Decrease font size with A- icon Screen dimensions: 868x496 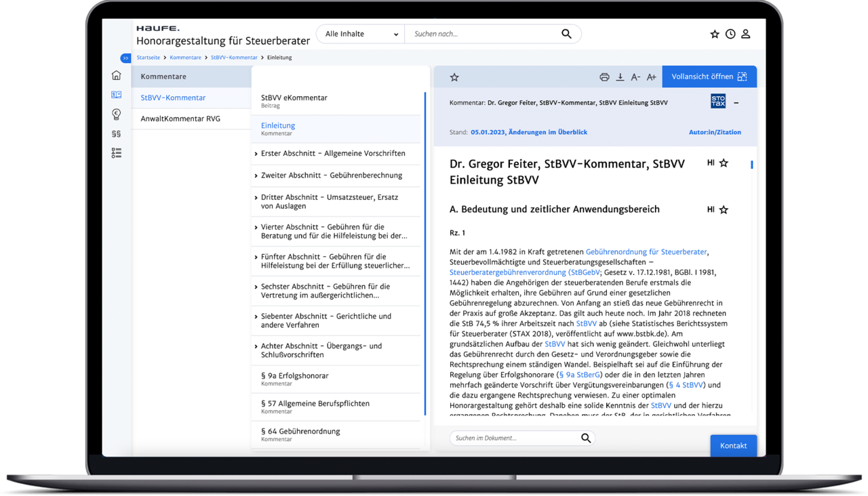point(635,77)
